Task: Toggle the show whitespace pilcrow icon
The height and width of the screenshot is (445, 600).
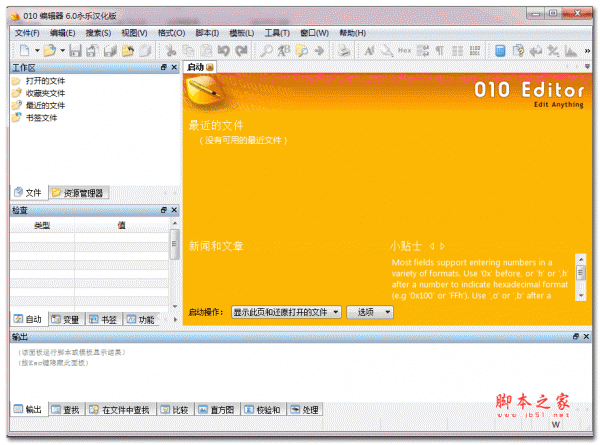Action: [x=440, y=51]
